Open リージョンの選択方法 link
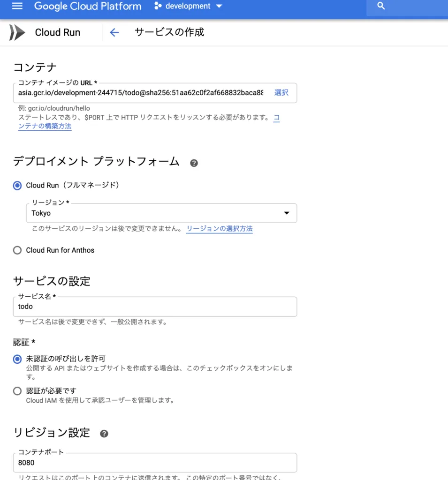The width and height of the screenshot is (448, 480). tap(220, 229)
